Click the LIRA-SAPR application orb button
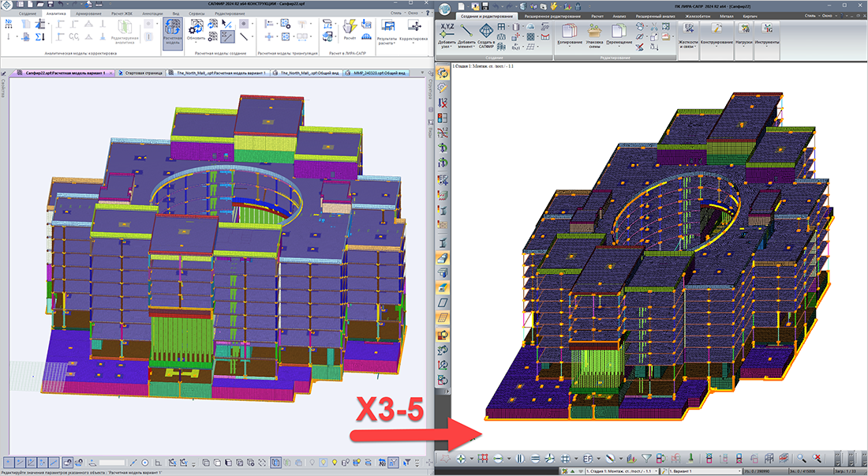 click(443, 8)
